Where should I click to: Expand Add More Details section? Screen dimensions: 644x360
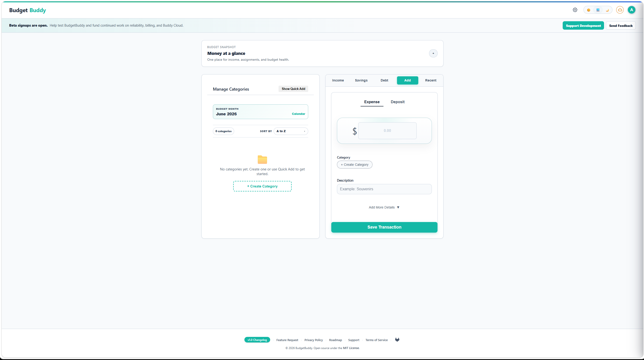384,208
